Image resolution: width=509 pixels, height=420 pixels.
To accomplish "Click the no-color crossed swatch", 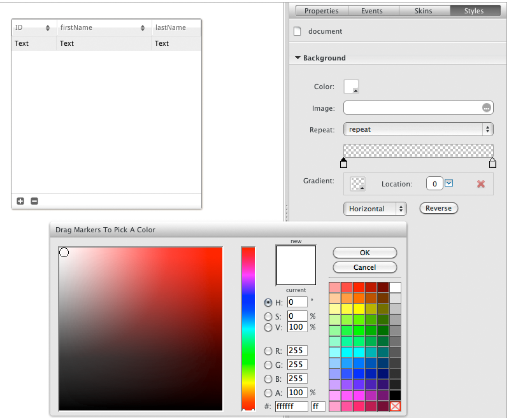I will 395,406.
